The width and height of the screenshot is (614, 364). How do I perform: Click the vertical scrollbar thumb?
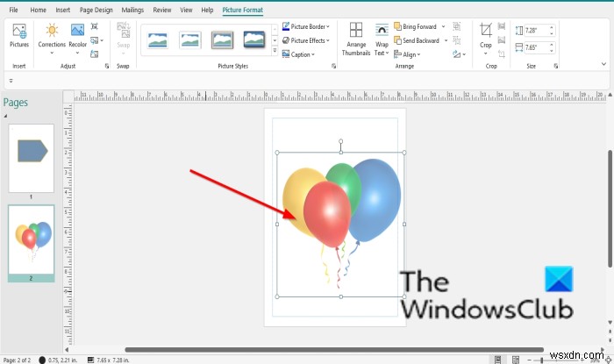pyautogui.click(x=610, y=209)
